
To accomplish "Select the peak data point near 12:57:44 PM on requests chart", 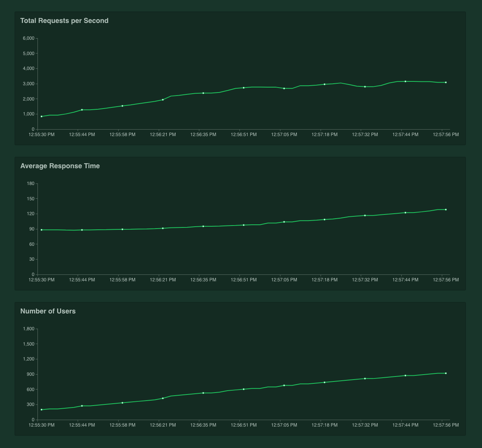I will click(405, 81).
